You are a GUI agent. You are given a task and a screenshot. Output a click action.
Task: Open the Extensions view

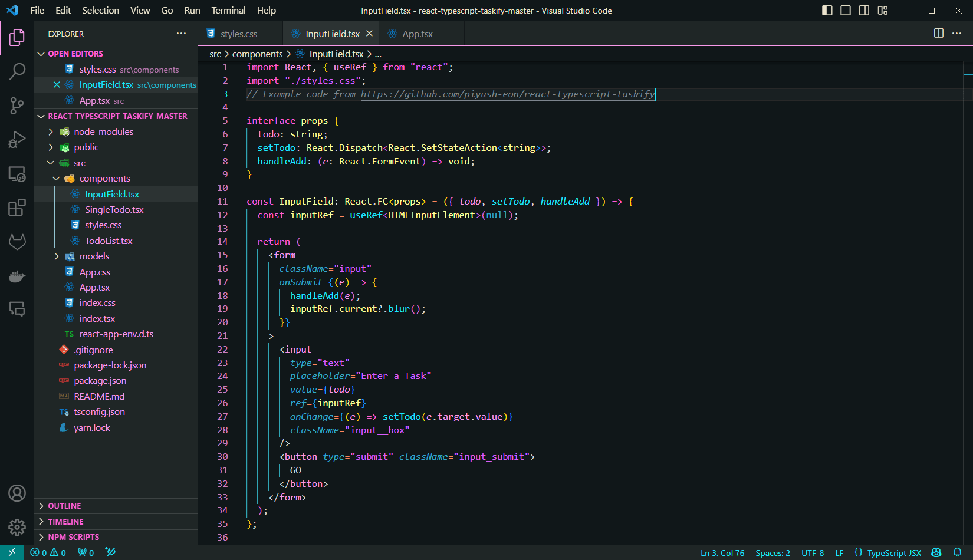tap(17, 207)
